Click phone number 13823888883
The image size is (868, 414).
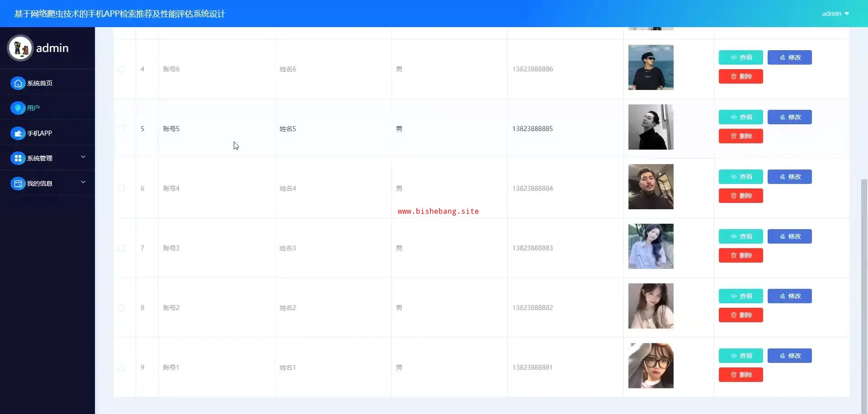coord(533,248)
